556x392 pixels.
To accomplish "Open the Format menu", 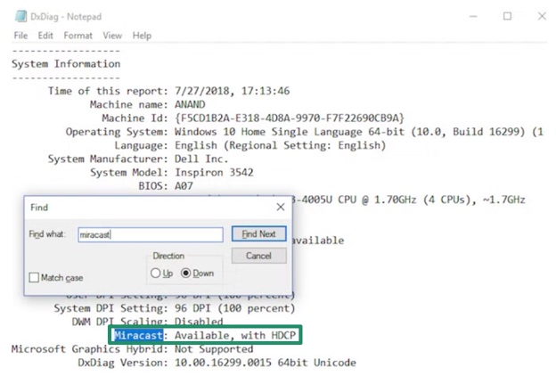I will 78,36.
